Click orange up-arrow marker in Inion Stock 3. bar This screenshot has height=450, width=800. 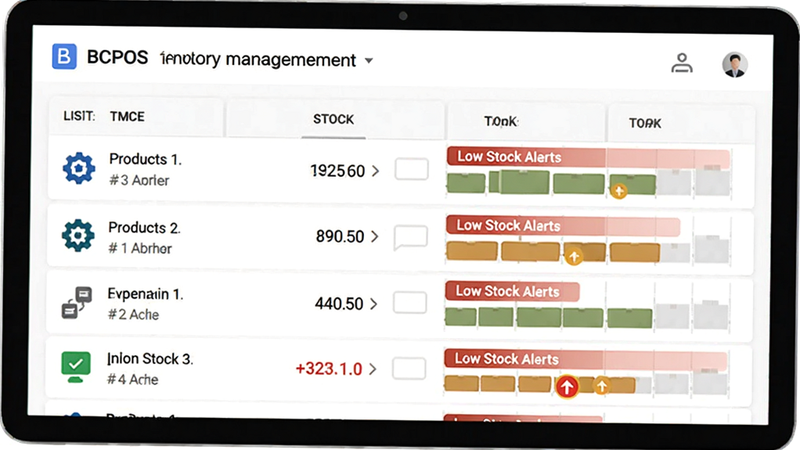coord(602,386)
